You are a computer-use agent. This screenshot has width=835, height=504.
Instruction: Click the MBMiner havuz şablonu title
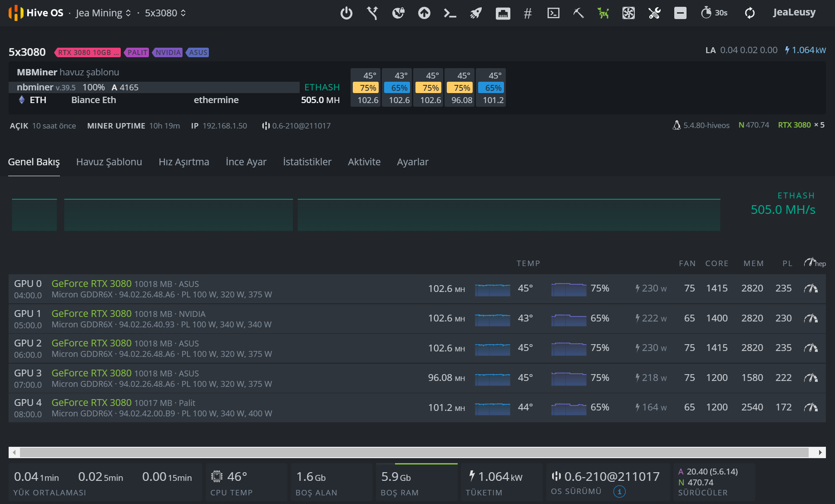click(x=68, y=72)
